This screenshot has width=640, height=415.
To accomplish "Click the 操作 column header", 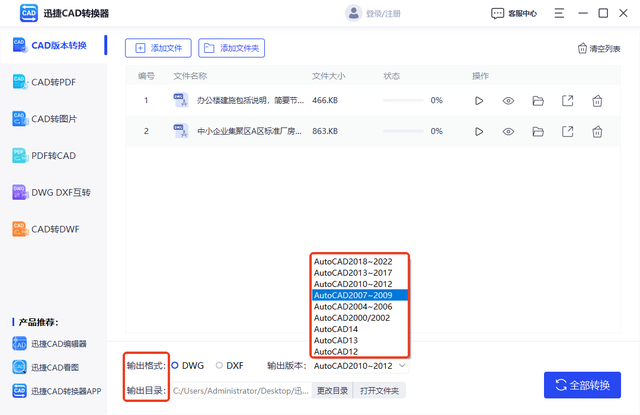I will [x=480, y=76].
